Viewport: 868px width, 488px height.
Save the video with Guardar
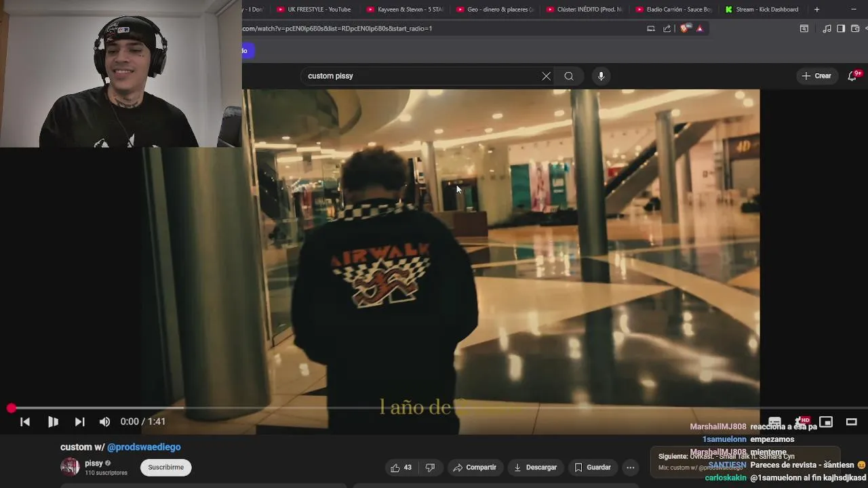tap(593, 468)
